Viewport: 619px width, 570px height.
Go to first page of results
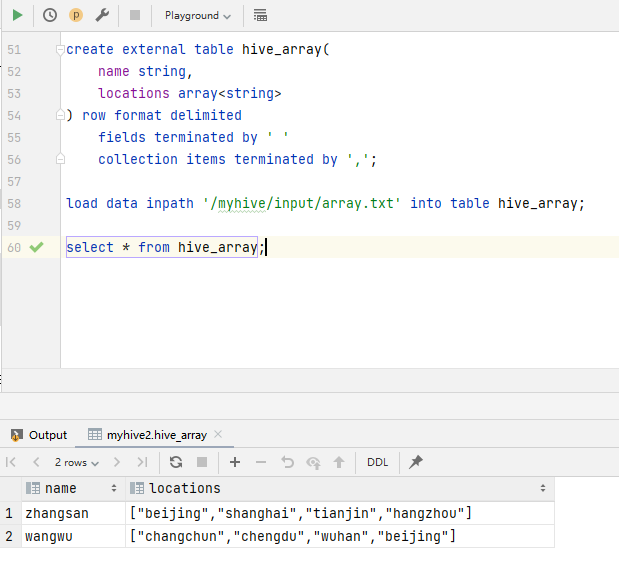(x=11, y=462)
